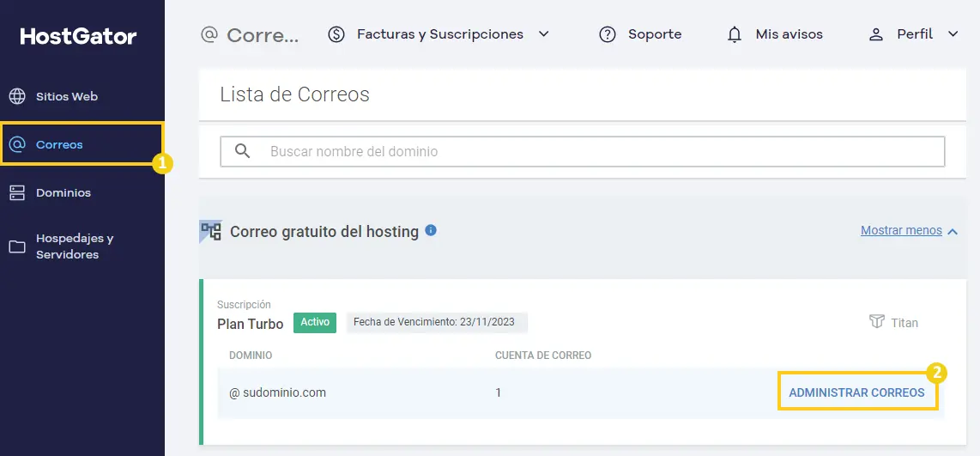Screen dimensions: 980x456
Task: Click the Plan Turbo subscription name
Action: tap(250, 324)
